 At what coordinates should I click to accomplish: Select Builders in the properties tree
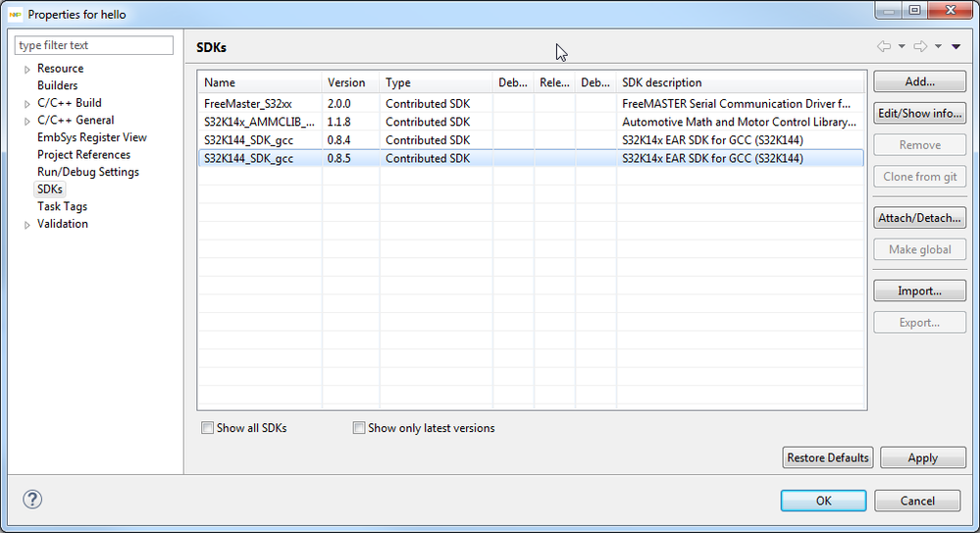tap(58, 85)
